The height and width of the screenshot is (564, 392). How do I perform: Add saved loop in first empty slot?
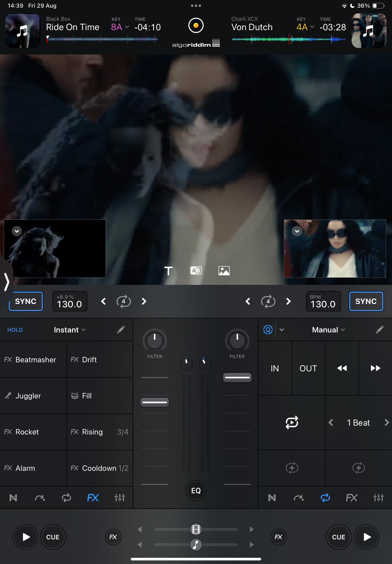coord(292,468)
